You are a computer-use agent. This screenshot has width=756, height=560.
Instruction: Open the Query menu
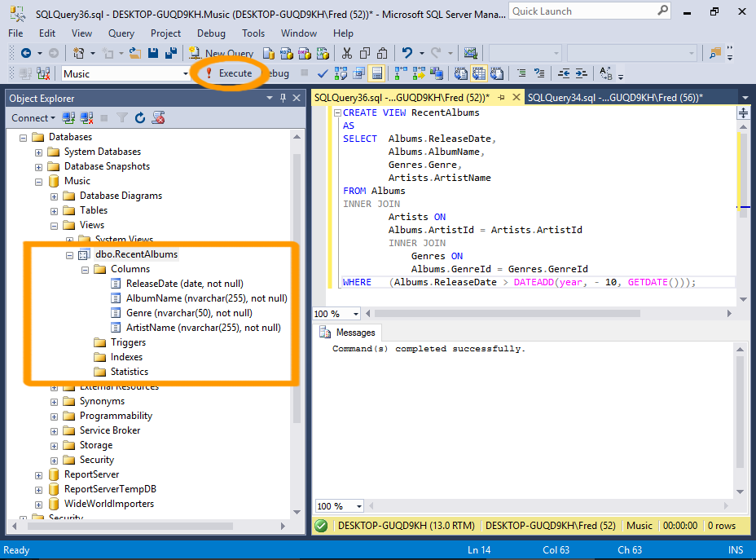tap(121, 33)
